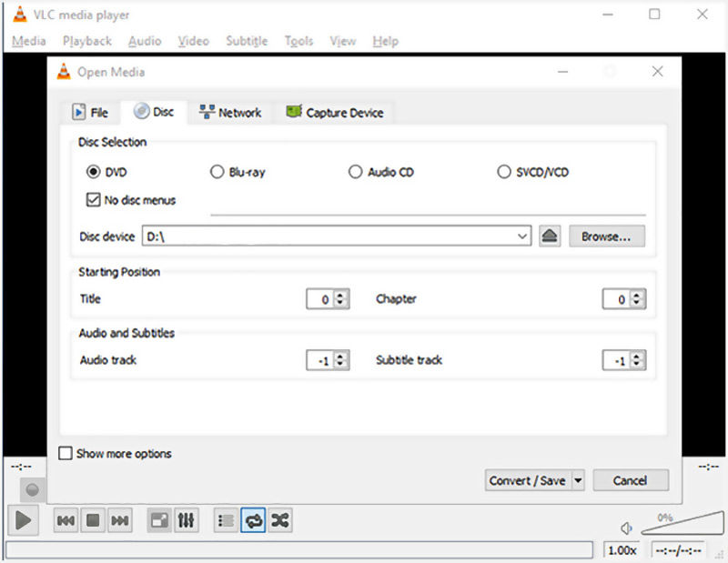Open the Convert / Save dropdown arrow
Image resolution: width=728 pixels, height=563 pixels.
pyautogui.click(x=578, y=481)
